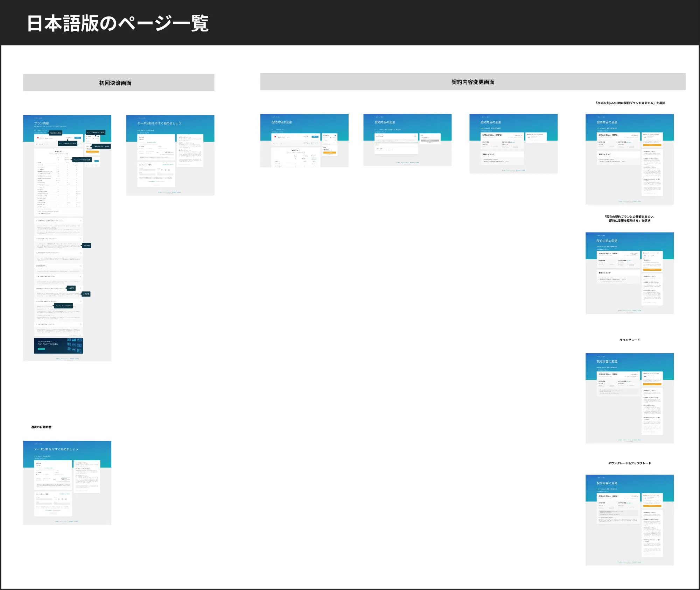Click the red Japan flag icon in プラン内容 page

38,138
